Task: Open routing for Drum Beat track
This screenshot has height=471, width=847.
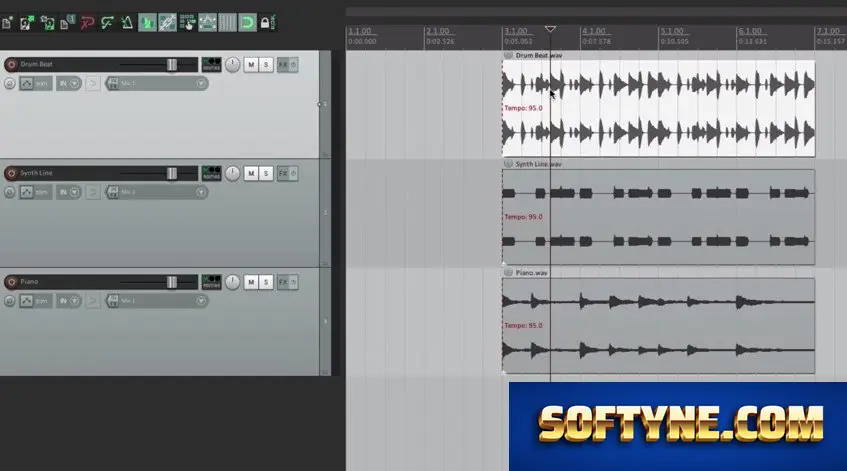Action: coord(211,64)
